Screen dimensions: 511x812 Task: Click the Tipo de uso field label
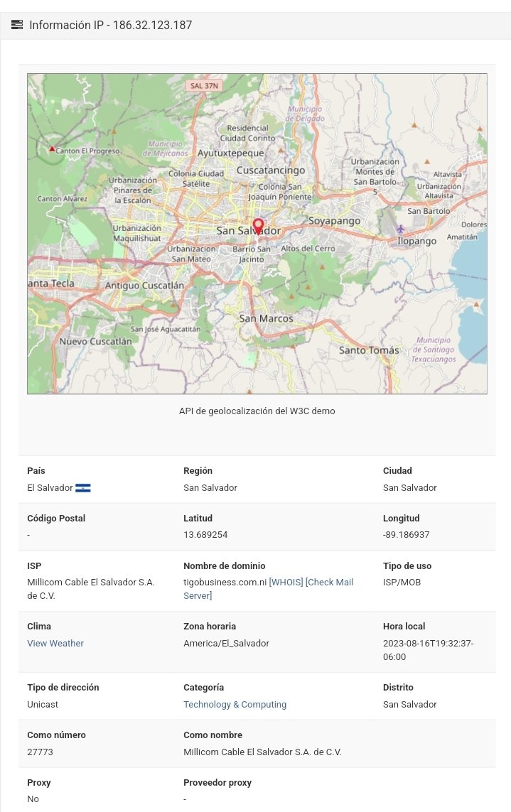407,566
